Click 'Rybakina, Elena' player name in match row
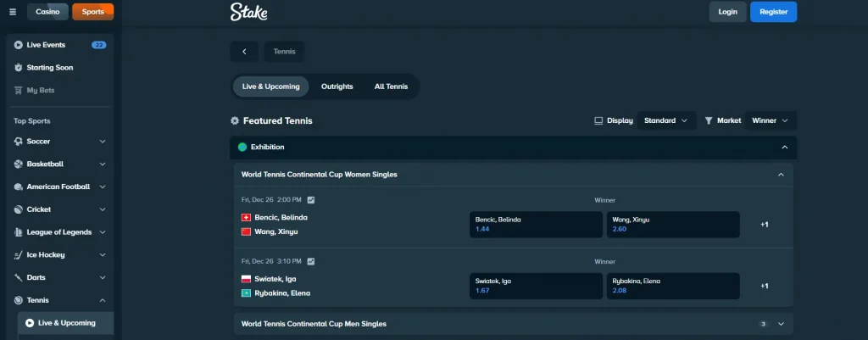 click(x=282, y=293)
